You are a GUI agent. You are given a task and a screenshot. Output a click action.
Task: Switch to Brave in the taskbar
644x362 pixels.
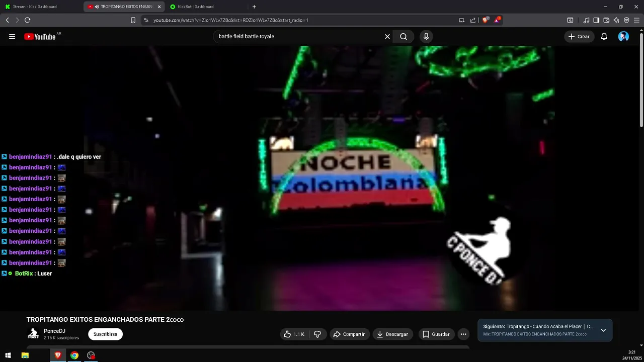(58, 355)
